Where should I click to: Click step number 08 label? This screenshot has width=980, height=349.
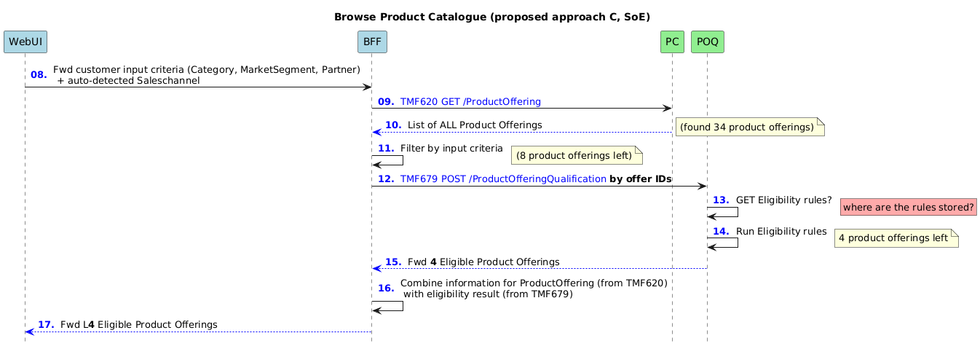coord(39,75)
